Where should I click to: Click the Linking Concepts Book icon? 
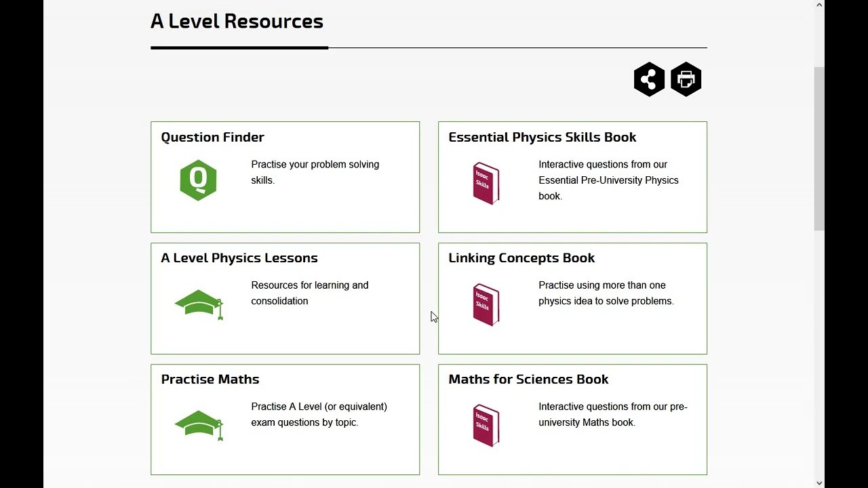click(x=486, y=304)
